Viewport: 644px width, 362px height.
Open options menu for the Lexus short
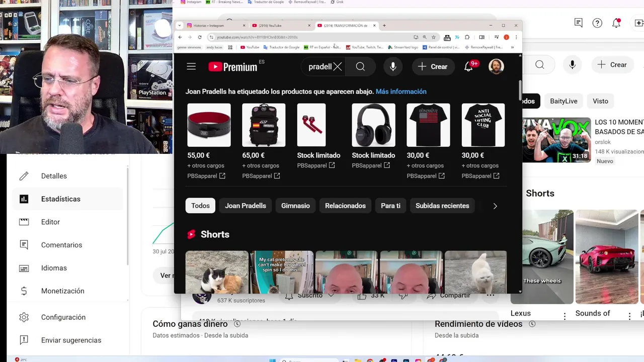(565, 316)
